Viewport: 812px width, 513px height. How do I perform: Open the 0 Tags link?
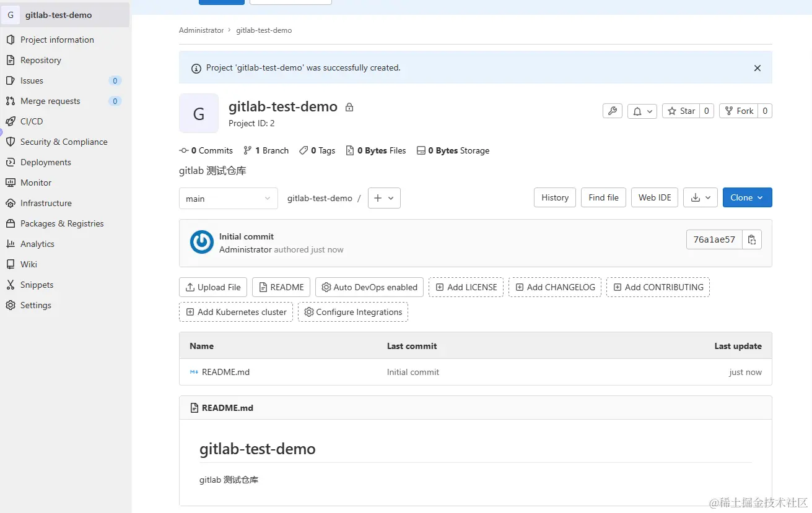tap(317, 150)
